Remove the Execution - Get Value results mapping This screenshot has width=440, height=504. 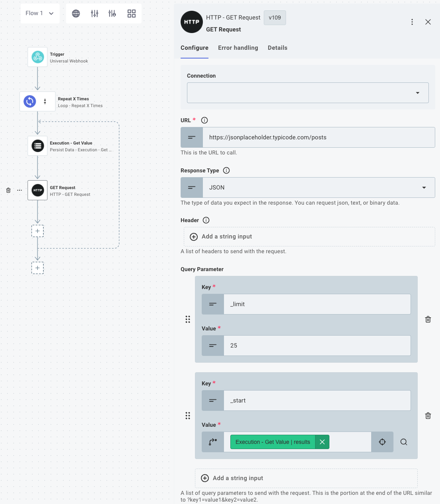pos(322,442)
